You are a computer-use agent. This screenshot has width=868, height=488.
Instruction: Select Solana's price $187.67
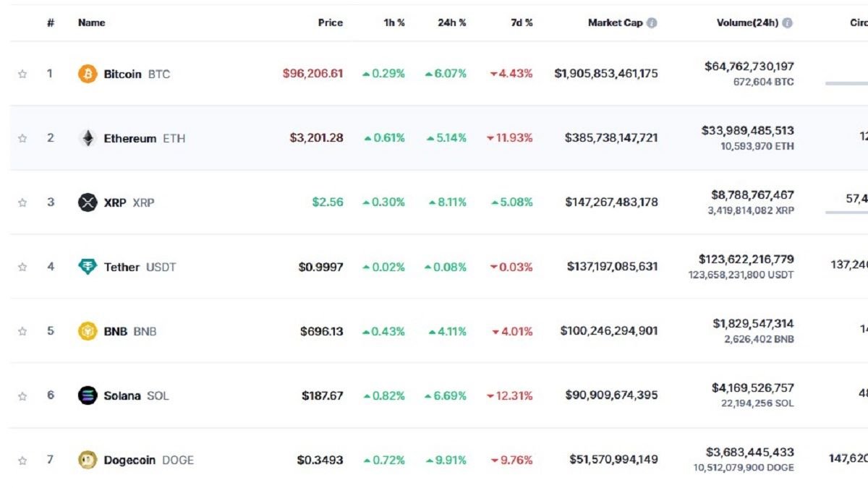[x=323, y=395]
